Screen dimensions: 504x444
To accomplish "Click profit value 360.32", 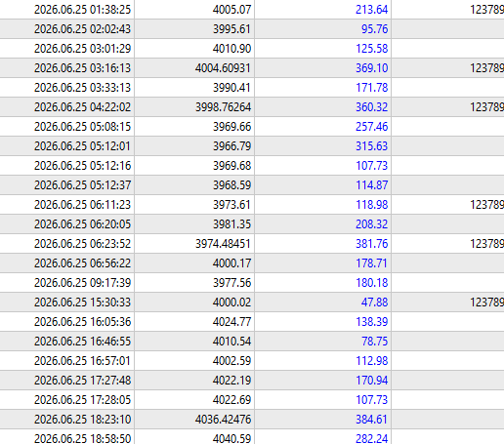I will pos(371,107).
